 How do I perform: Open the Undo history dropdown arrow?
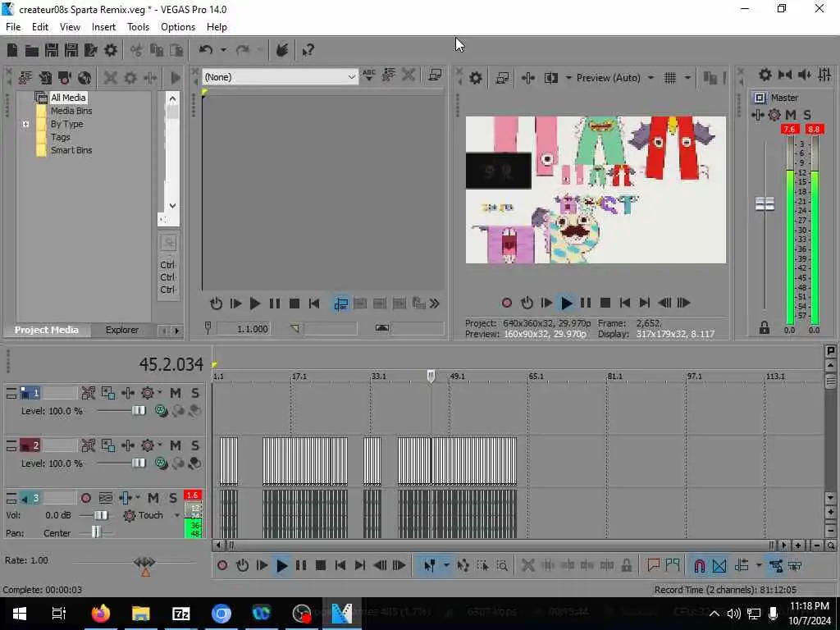pos(223,50)
